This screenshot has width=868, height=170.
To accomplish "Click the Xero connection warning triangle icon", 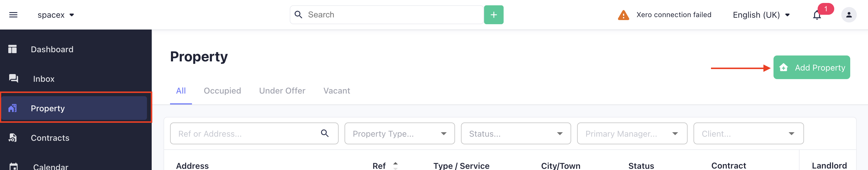I will point(623,15).
